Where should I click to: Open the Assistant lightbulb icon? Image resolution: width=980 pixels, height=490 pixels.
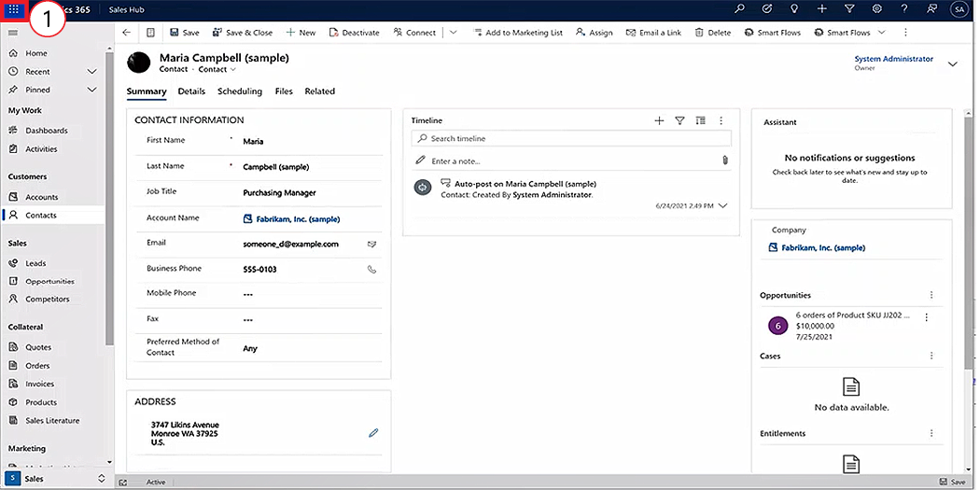(794, 8)
